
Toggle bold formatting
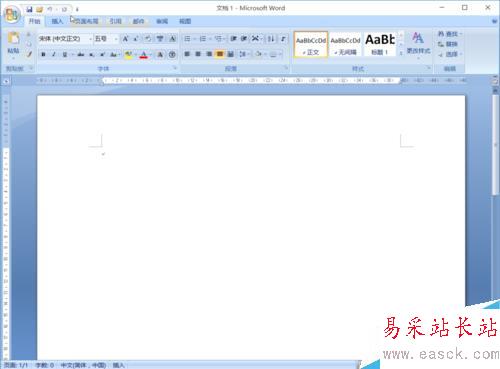[43, 54]
